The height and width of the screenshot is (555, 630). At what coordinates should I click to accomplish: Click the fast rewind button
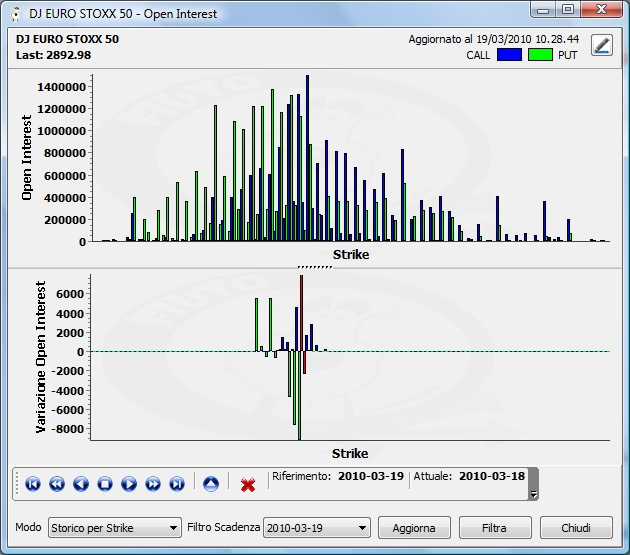pyautogui.click(x=57, y=484)
